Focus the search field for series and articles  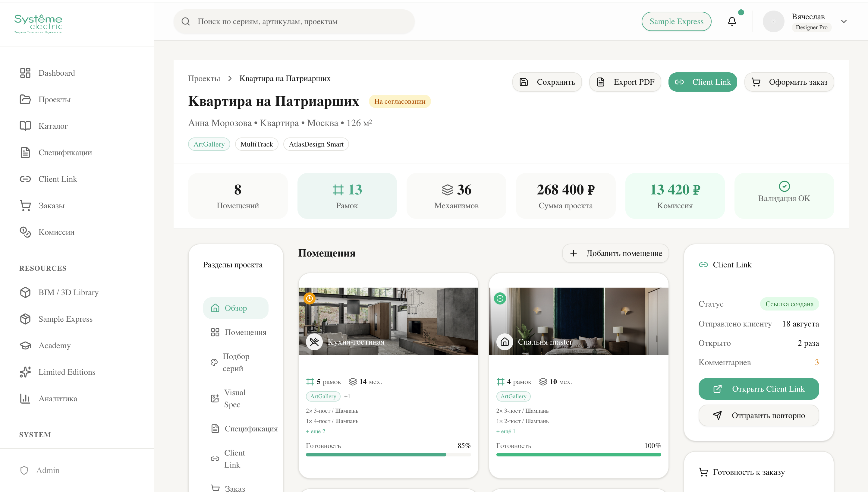[294, 22]
